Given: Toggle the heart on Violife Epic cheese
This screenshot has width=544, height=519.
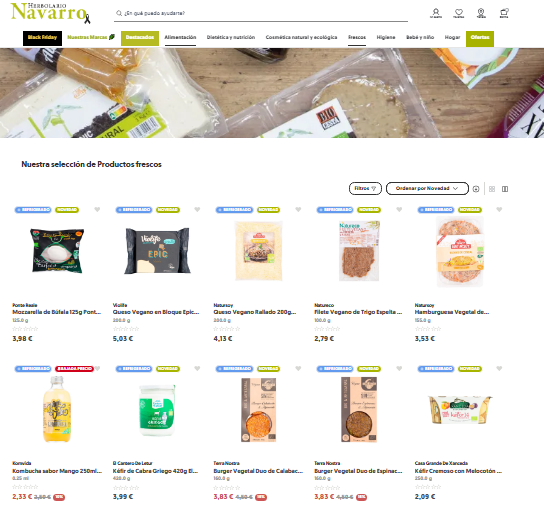Looking at the screenshot, I should (x=197, y=210).
